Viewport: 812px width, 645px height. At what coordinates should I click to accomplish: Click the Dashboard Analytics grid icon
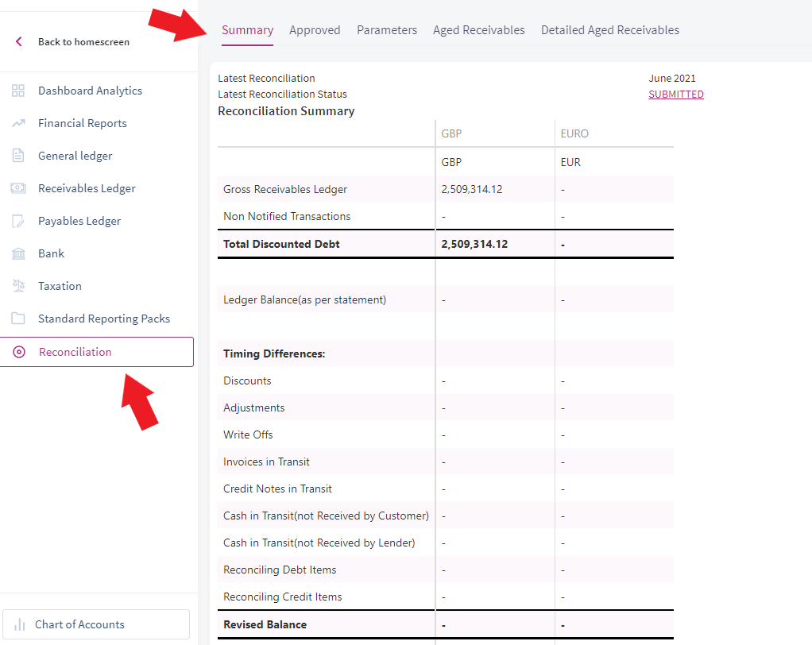coord(18,91)
